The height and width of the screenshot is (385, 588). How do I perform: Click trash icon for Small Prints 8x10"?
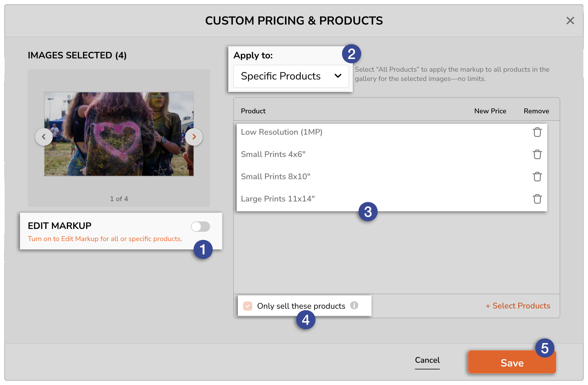(537, 177)
